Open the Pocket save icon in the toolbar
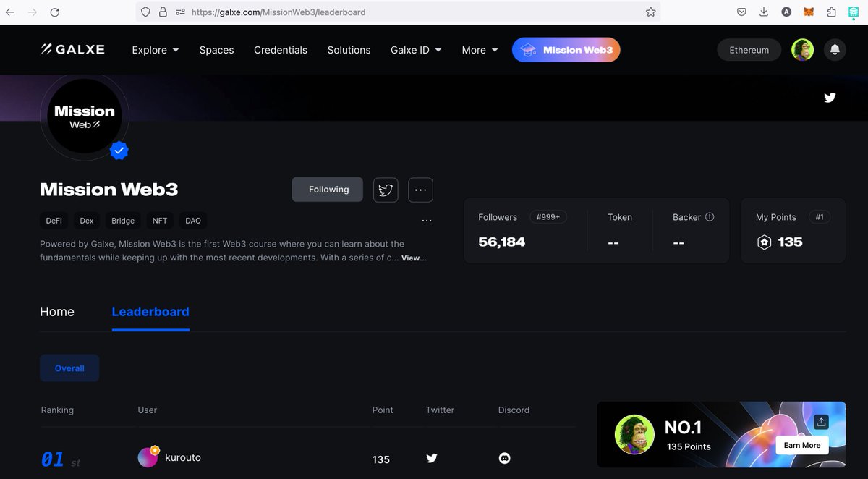The width and height of the screenshot is (868, 479). coord(741,12)
